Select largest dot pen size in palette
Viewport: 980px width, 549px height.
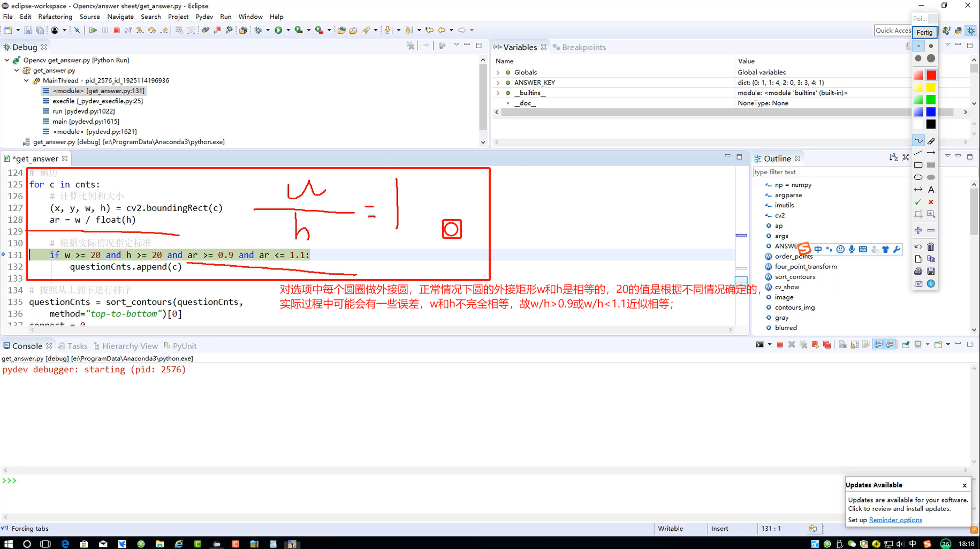pyautogui.click(x=931, y=58)
